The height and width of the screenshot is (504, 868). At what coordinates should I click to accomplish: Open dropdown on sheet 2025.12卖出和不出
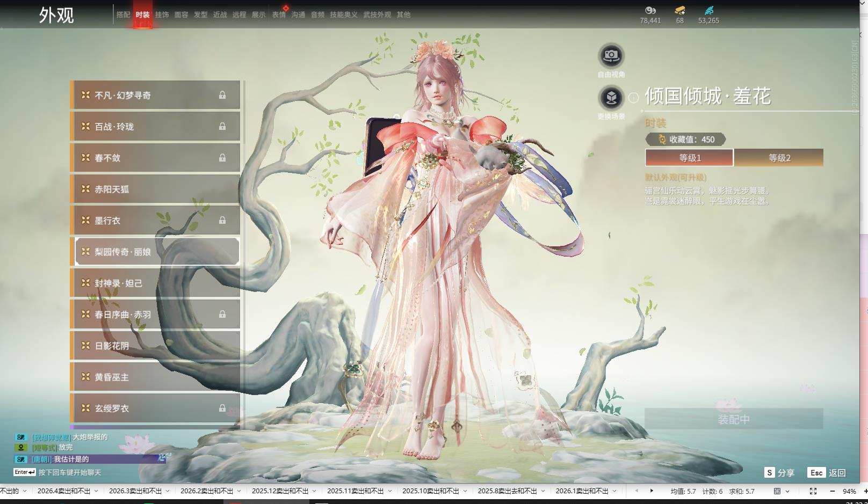pyautogui.click(x=314, y=491)
